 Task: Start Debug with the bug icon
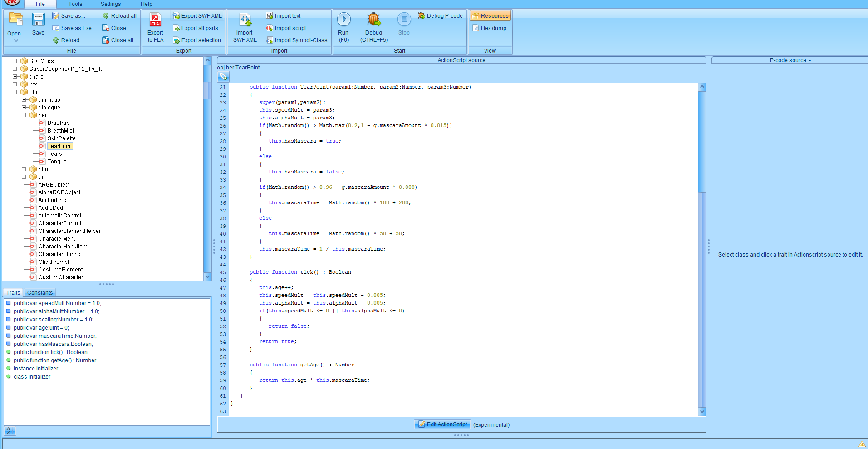pyautogui.click(x=373, y=20)
